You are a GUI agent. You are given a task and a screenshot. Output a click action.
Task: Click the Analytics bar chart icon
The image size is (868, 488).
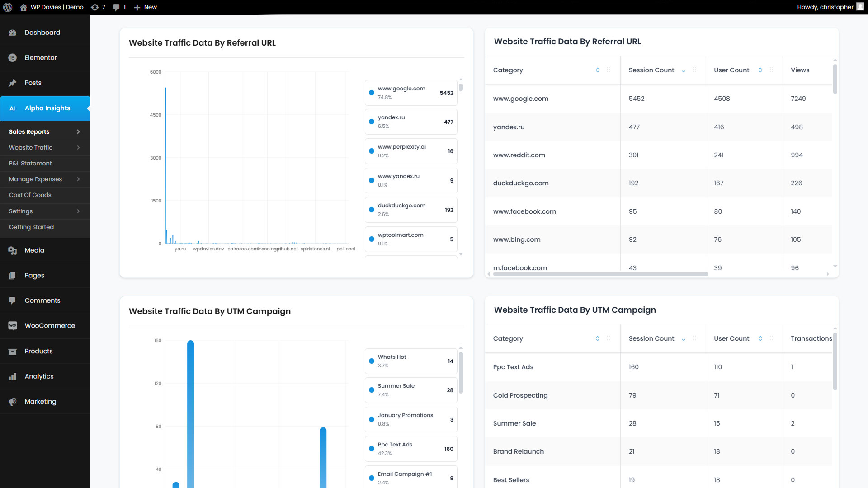coord(13,376)
